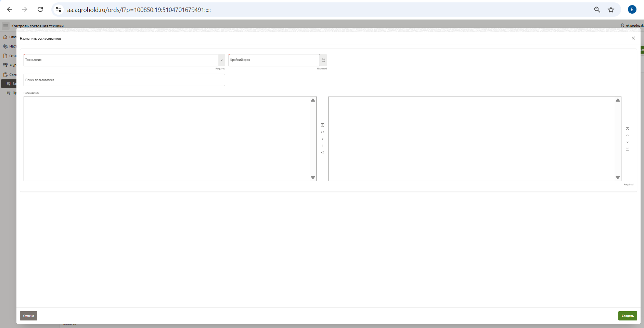The image size is (644, 328).
Task: Close the Назначить согласовантов dialog
Action: coord(633,38)
